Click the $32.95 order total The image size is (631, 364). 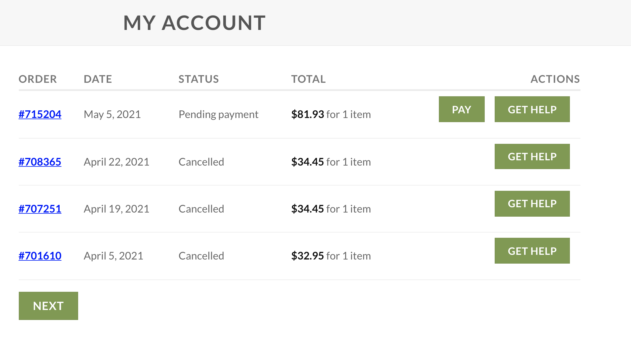pos(307,256)
